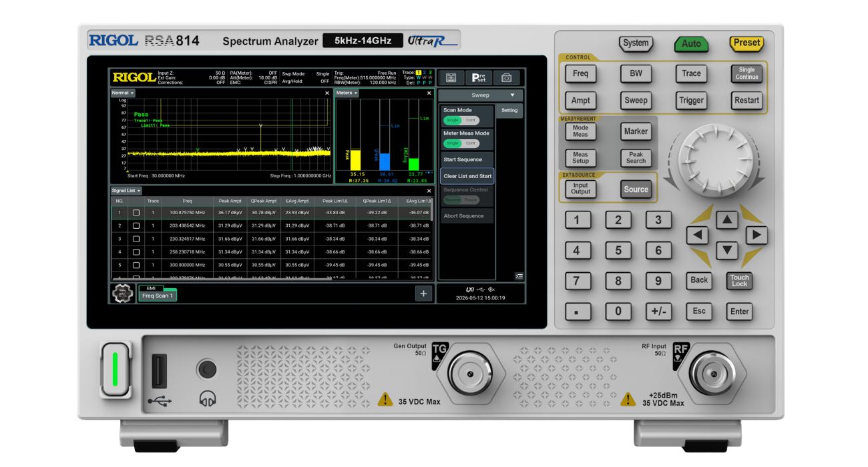
Task: Tap the Peak Ampt column header
Action: point(230,201)
